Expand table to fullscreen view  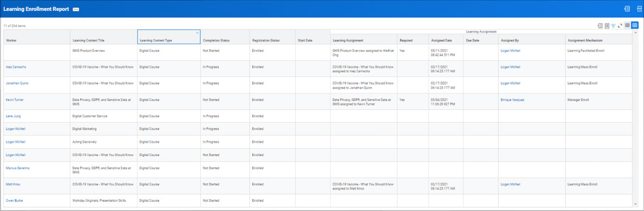(620, 25)
